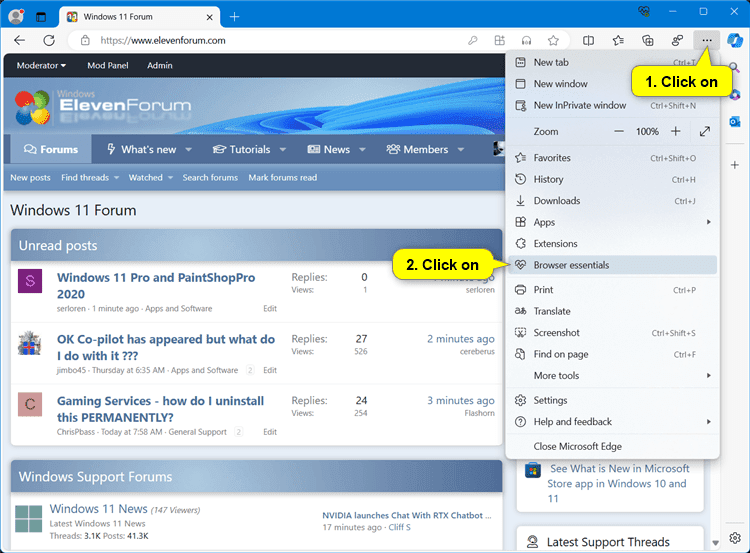750x553 pixels.
Task: Click Search forums link
Action: pos(210,177)
